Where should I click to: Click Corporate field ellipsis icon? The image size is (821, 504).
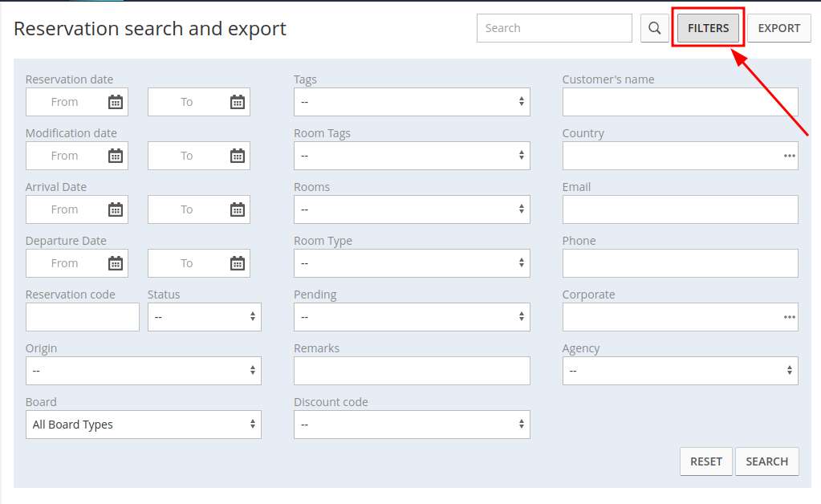tap(789, 317)
